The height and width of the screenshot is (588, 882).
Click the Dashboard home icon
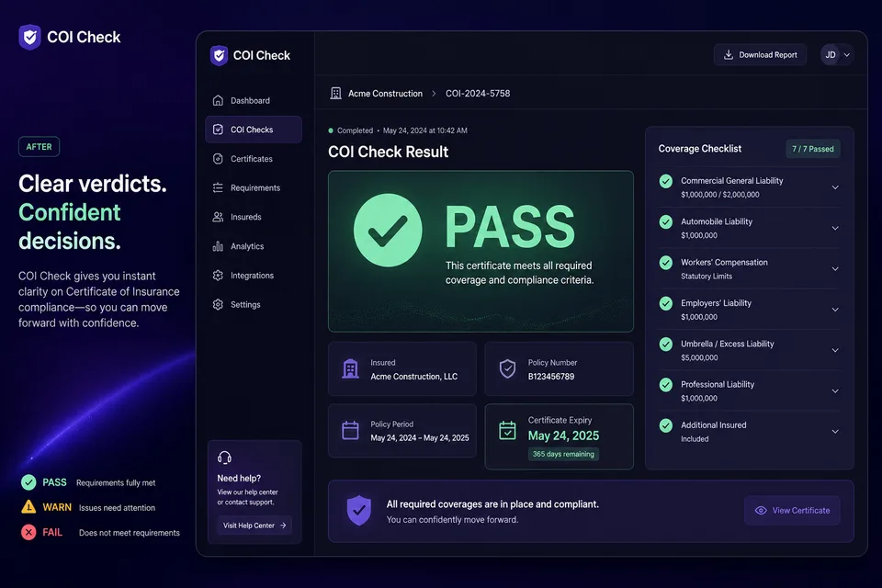pyautogui.click(x=219, y=100)
